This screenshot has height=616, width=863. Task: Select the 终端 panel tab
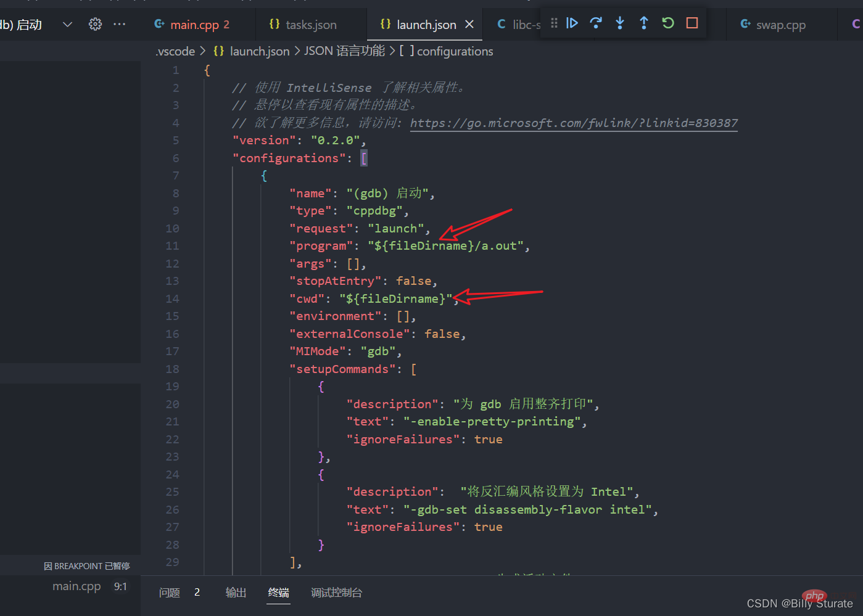tap(278, 593)
